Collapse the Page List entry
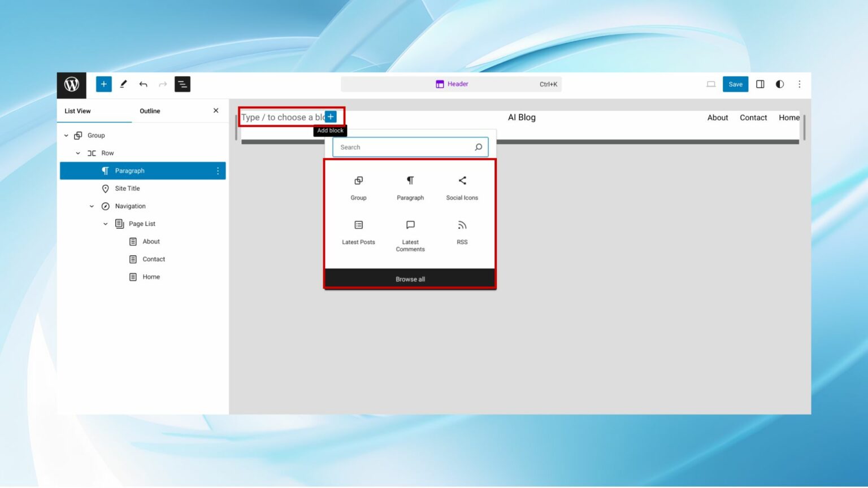 click(105, 224)
